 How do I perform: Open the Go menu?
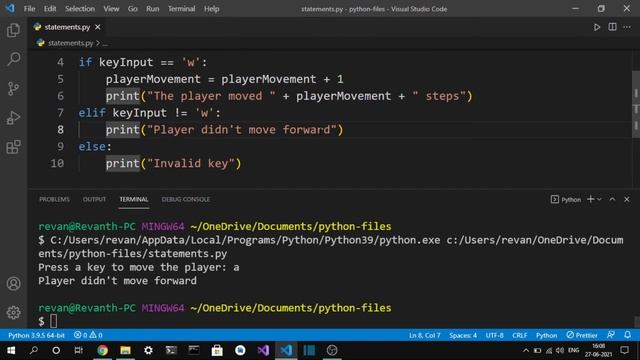coord(133,9)
